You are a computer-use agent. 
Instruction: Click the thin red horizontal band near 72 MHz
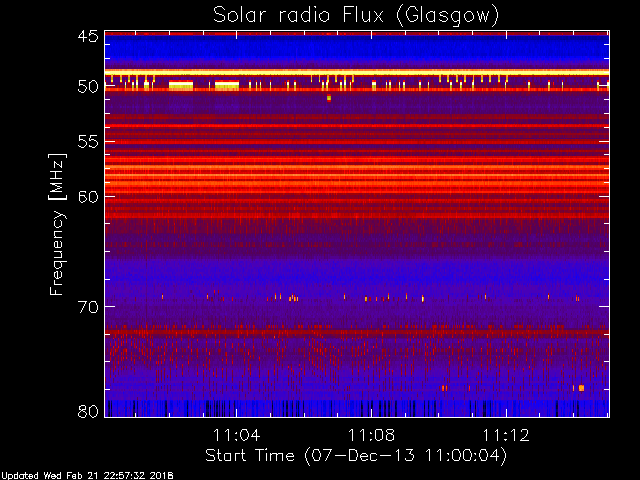point(357,333)
